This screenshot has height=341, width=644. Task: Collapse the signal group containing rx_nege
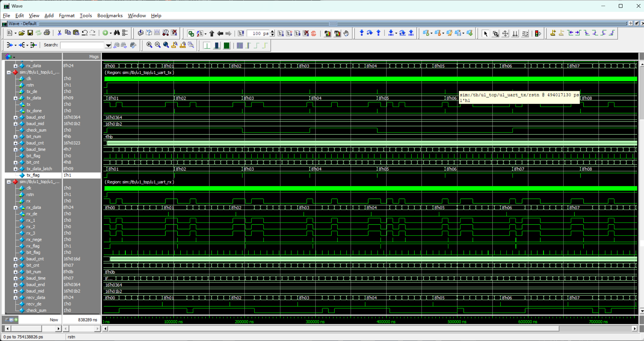[9, 182]
